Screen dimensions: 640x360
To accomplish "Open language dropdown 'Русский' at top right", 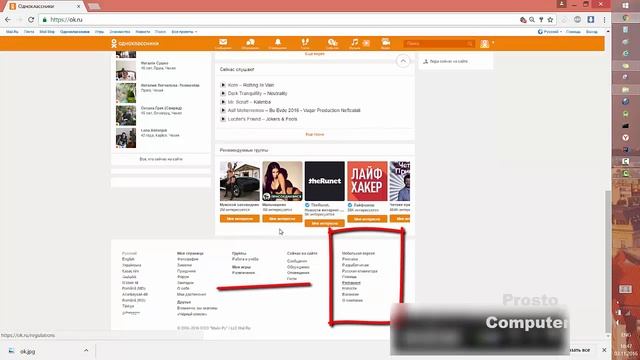I will coord(550,31).
